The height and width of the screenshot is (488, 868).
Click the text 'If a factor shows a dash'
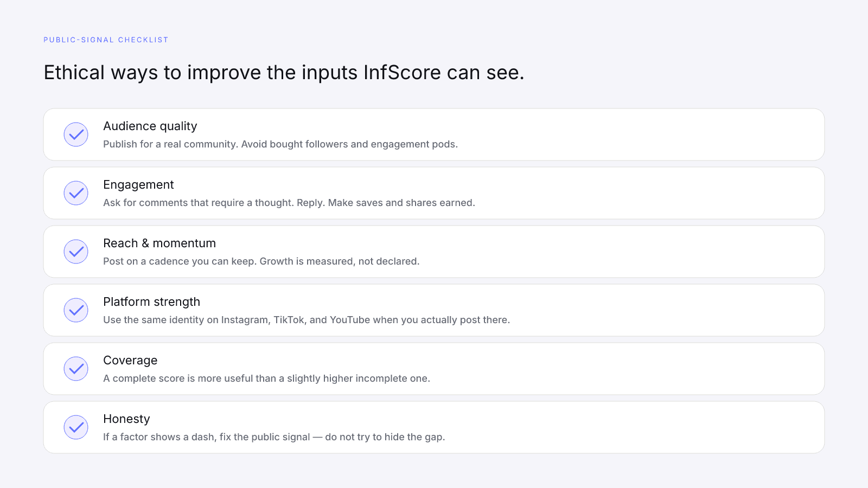point(158,437)
